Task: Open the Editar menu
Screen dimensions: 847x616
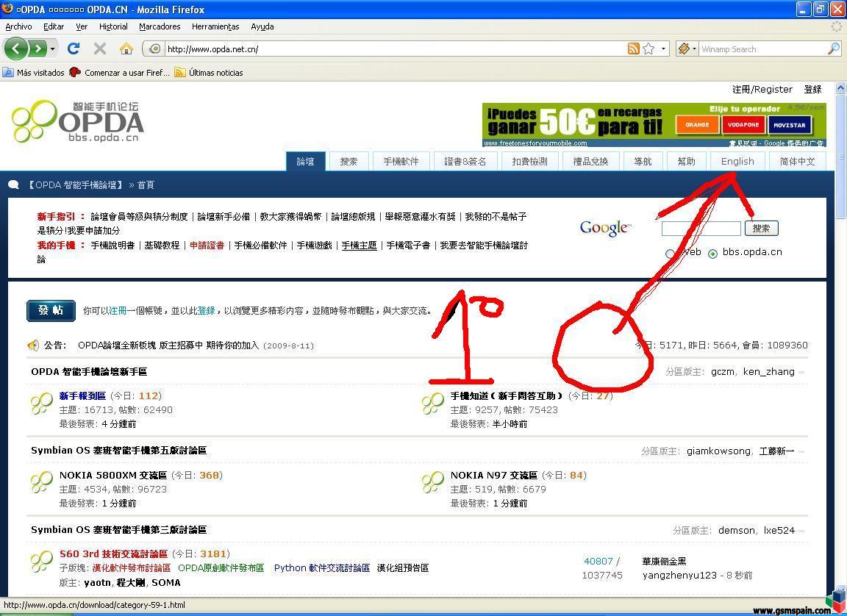Action: pyautogui.click(x=54, y=26)
